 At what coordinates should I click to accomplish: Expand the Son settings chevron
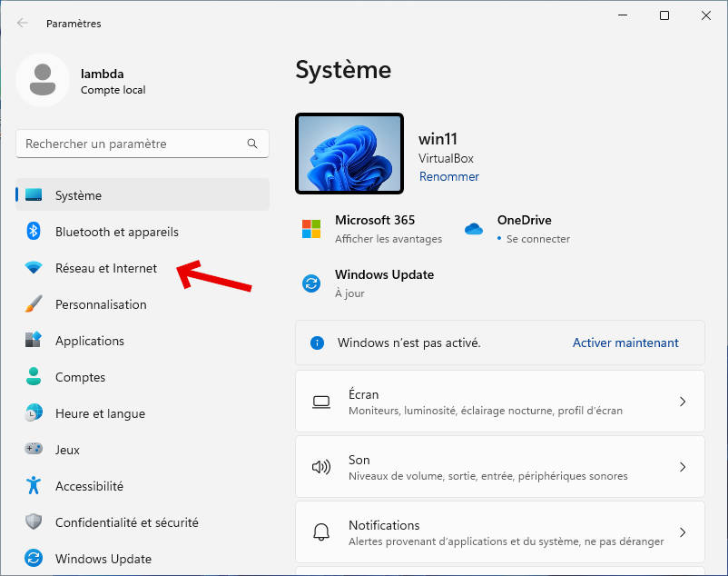(x=683, y=467)
